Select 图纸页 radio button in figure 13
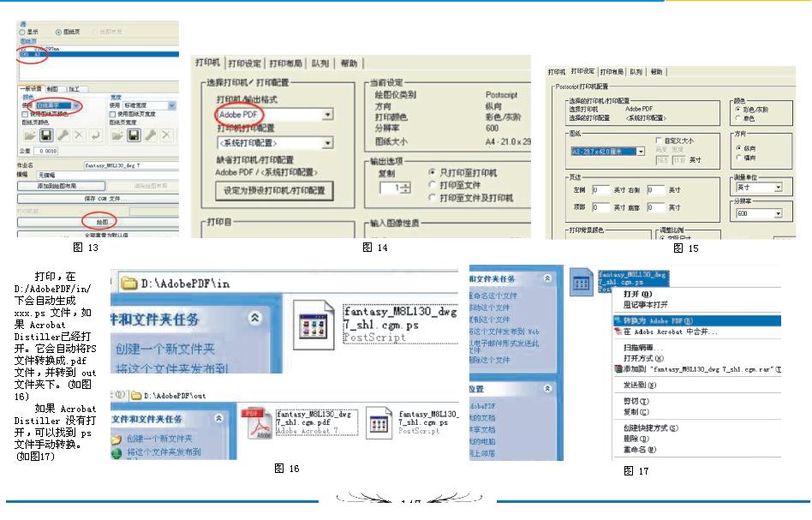This screenshot has height=520, width=812. coord(58,32)
